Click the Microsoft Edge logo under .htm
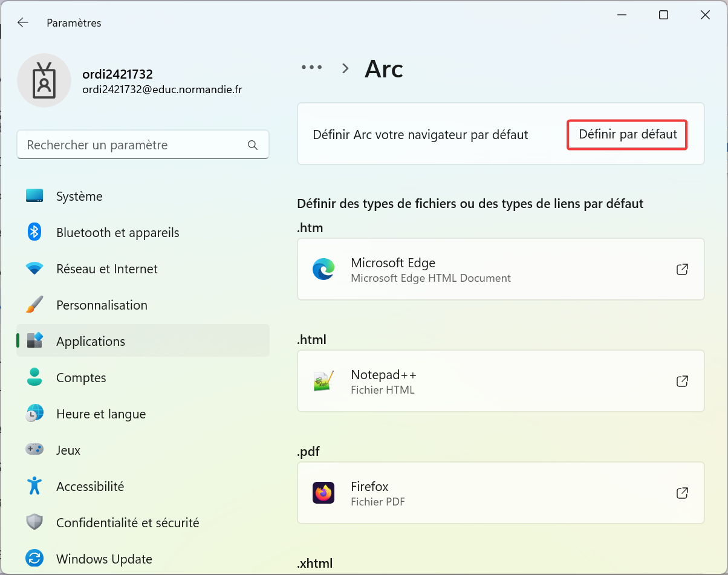 click(x=323, y=269)
